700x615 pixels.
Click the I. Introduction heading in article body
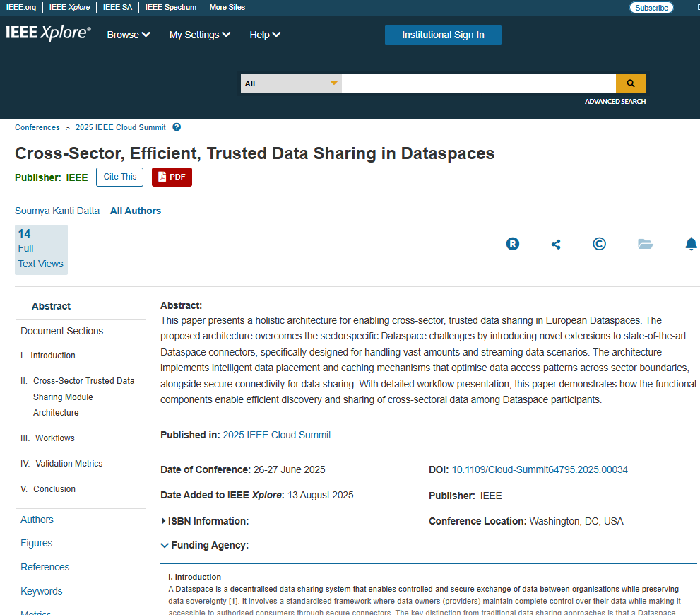coord(195,577)
